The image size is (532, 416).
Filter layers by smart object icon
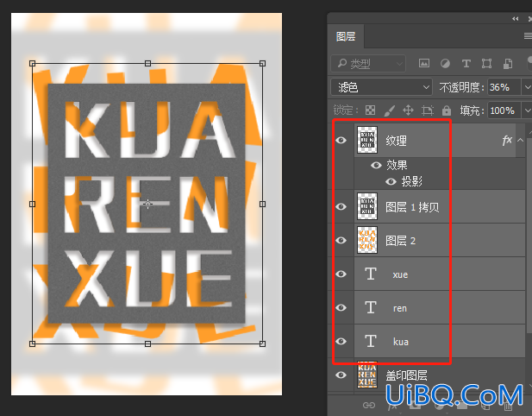(x=508, y=64)
